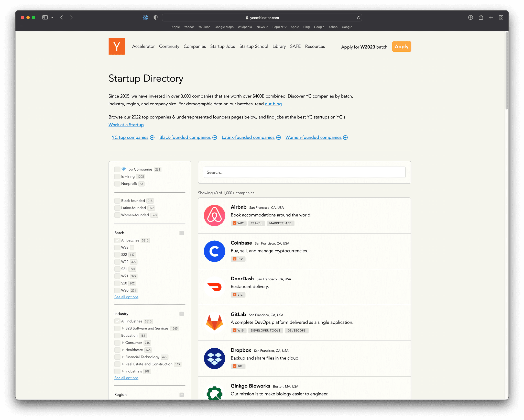
Task: Open the News bookmarks dropdown
Action: (x=262, y=27)
